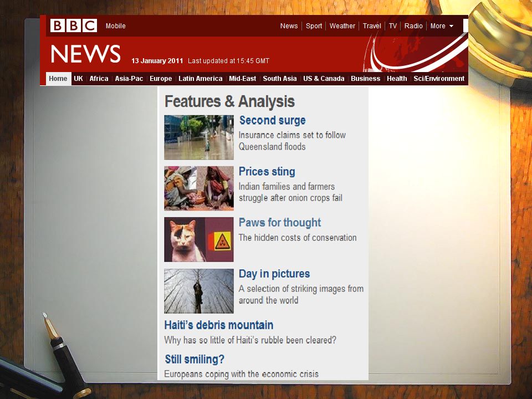Select the US & Canada tab
This screenshot has width=532, height=399.
[324, 78]
